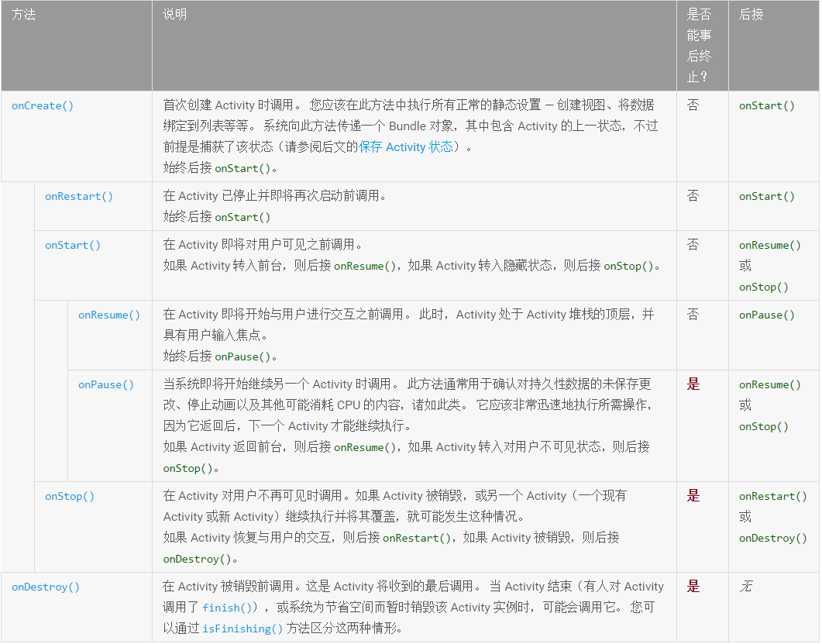Click the 说明 column header
The width and height of the screenshot is (822, 644).
pos(175,15)
